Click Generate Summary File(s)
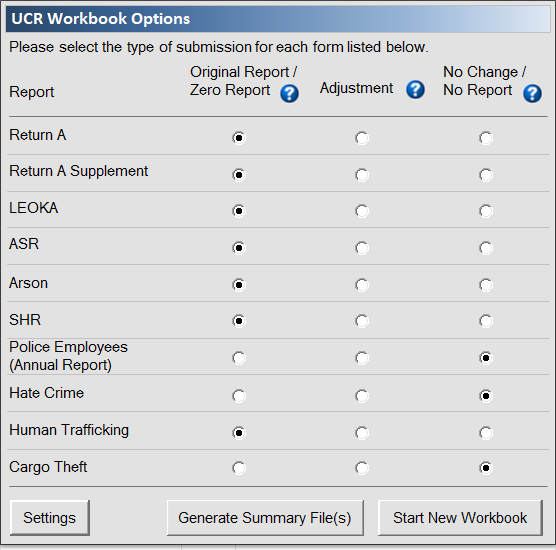Screen dimensions: 556x550 click(x=265, y=518)
